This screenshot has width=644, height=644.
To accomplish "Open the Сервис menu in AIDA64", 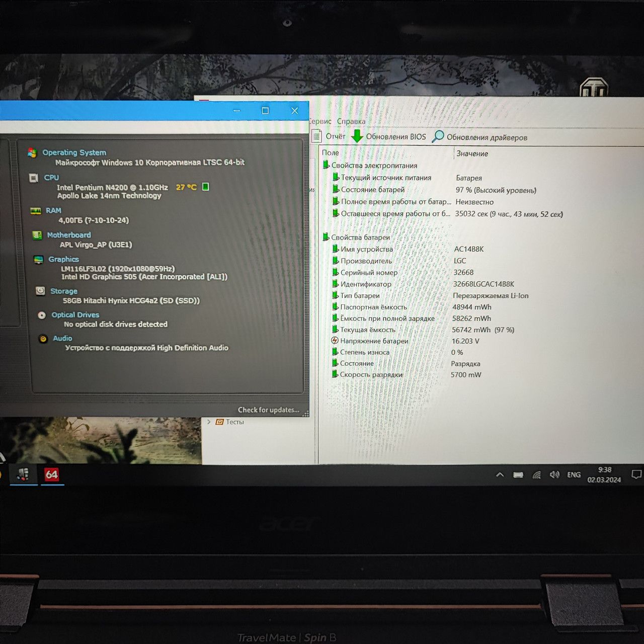I will [x=320, y=121].
